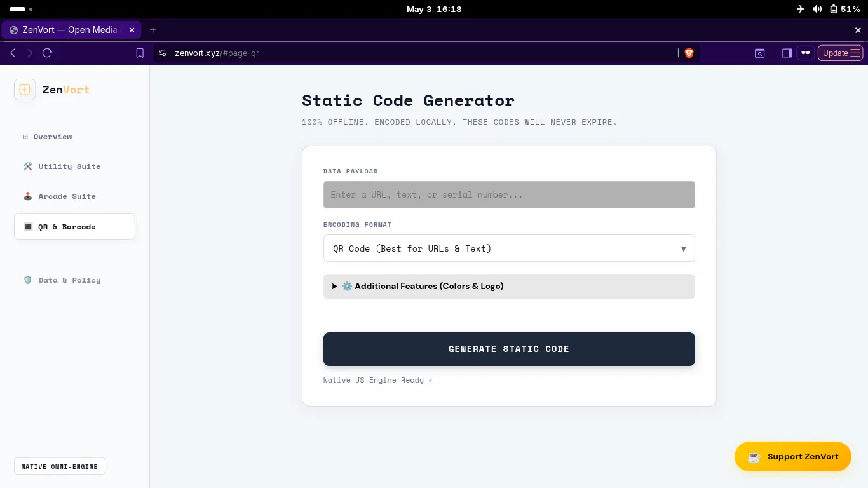This screenshot has height=488, width=868.
Task: Click the Utility Suite tools icon
Action: click(x=28, y=166)
